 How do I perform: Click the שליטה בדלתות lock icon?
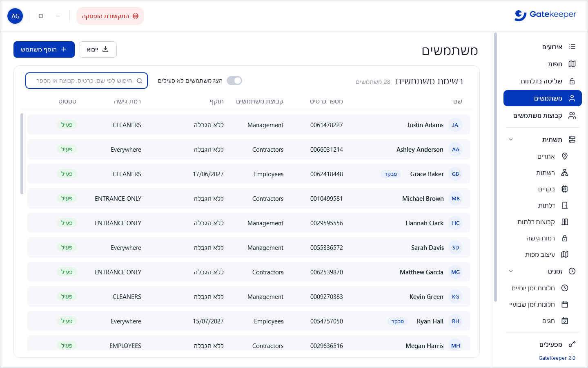click(x=572, y=81)
